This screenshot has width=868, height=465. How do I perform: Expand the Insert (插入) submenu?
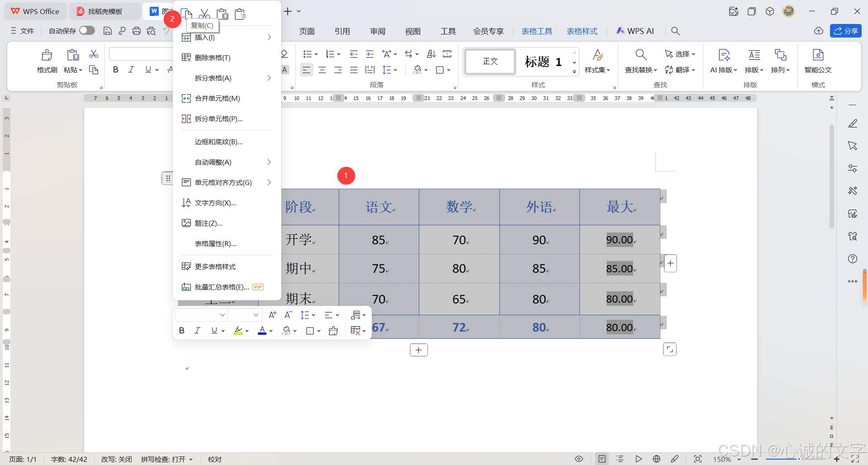point(227,37)
